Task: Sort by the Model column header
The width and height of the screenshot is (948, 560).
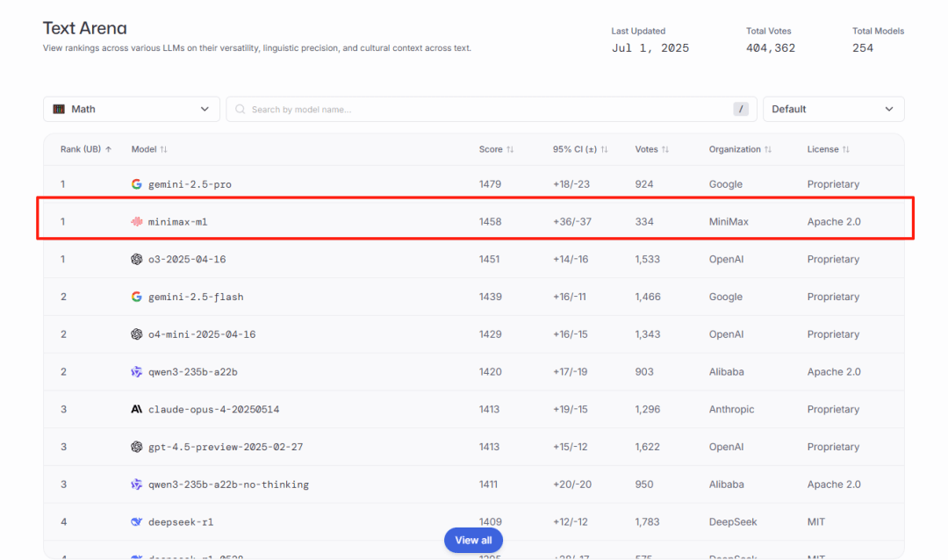Action: (149, 149)
